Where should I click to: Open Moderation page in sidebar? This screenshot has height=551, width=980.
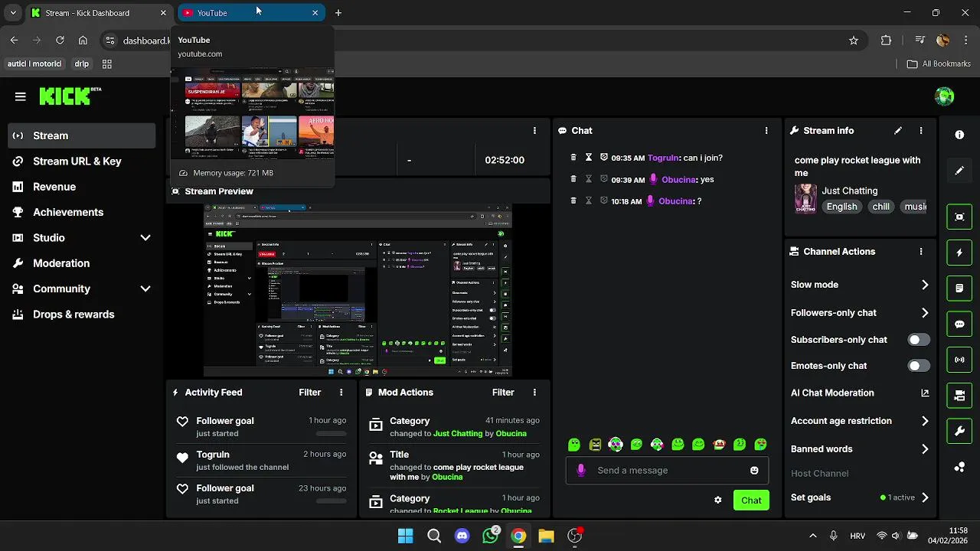pos(82,263)
